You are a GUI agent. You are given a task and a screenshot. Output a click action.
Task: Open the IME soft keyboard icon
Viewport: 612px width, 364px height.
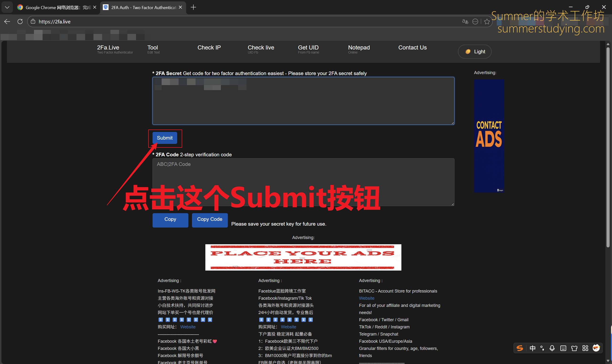pyautogui.click(x=563, y=348)
